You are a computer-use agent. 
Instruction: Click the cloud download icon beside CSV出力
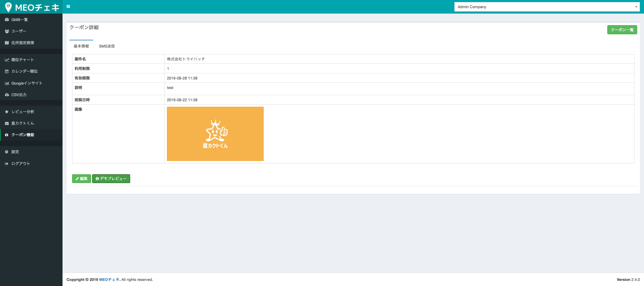pyautogui.click(x=7, y=95)
